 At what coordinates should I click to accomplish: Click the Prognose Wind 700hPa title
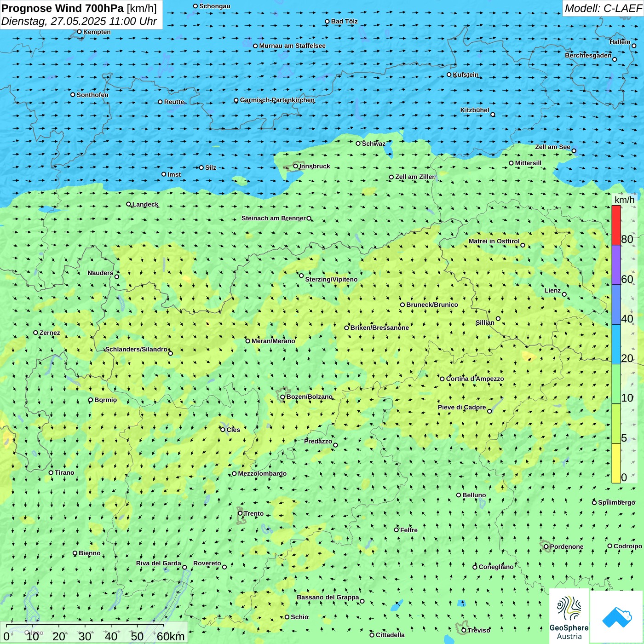(63, 8)
